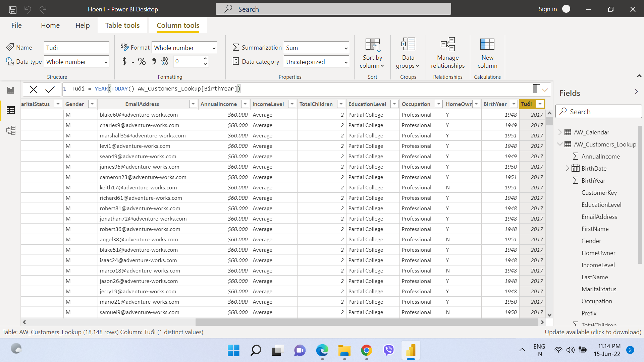Open currency format options arrow
The image size is (644, 362).
pyautogui.click(x=133, y=62)
